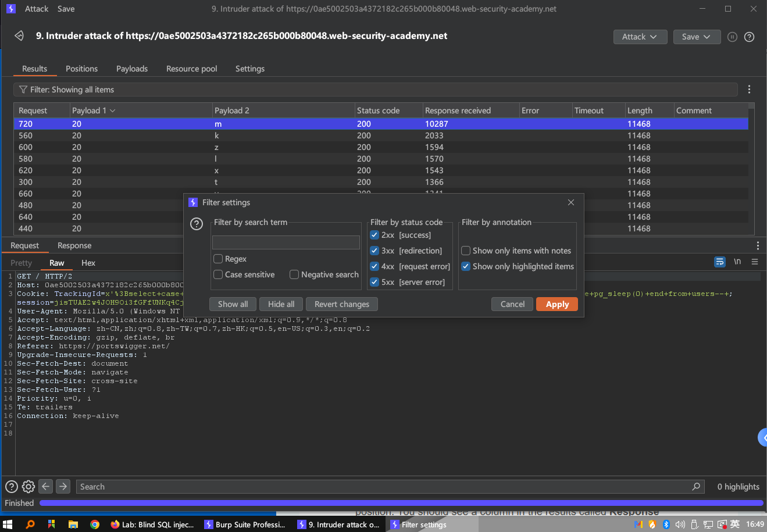The image size is (767, 532).
Task: Click Filter settings dialog help icon
Action: click(x=197, y=224)
